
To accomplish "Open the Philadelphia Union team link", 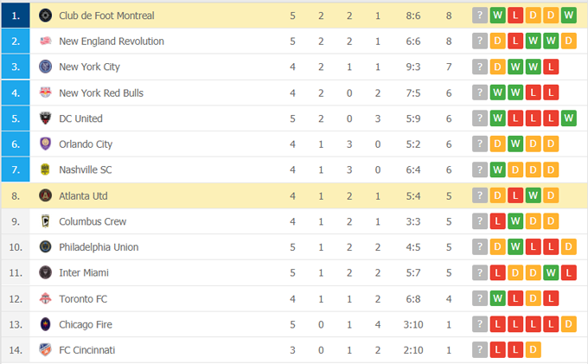I will pyautogui.click(x=95, y=247).
